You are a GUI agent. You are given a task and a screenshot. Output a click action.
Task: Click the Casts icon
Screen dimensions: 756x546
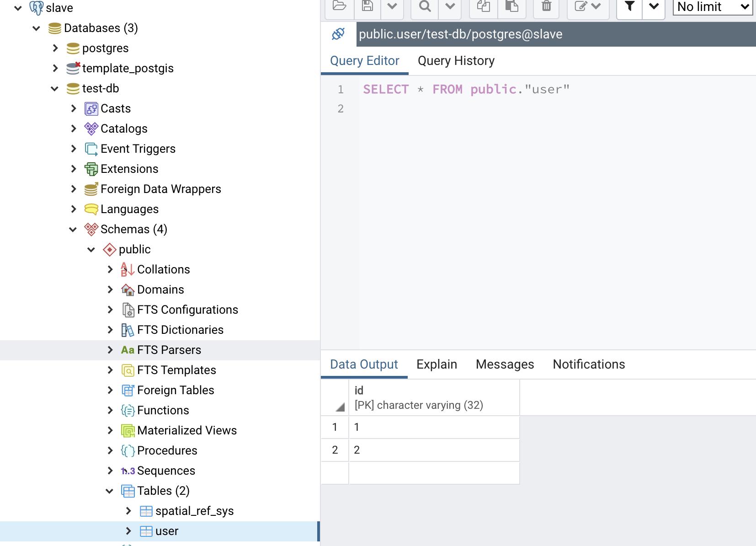pos(91,108)
